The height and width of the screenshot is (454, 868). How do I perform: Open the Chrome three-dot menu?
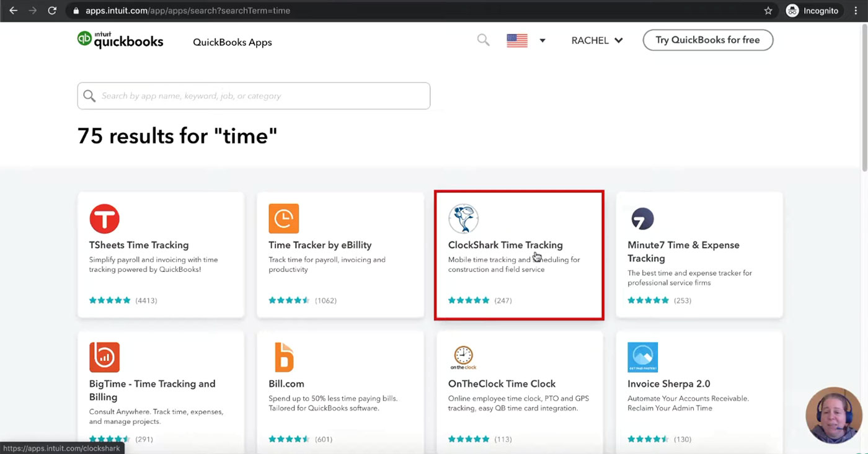[856, 11]
